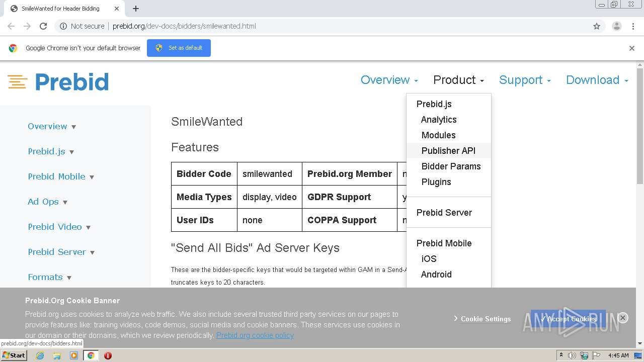Click the taskbar clock showing 4:45 AM
This screenshot has width=644, height=362.
pyautogui.click(x=618, y=355)
